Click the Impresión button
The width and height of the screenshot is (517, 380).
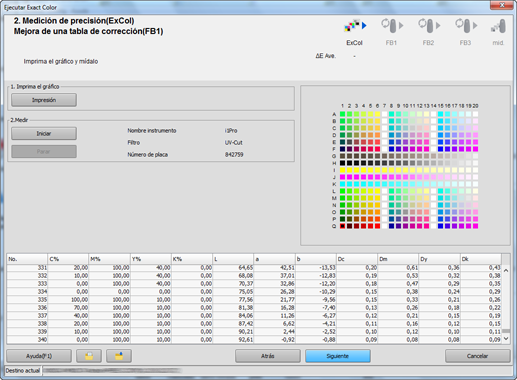click(44, 100)
